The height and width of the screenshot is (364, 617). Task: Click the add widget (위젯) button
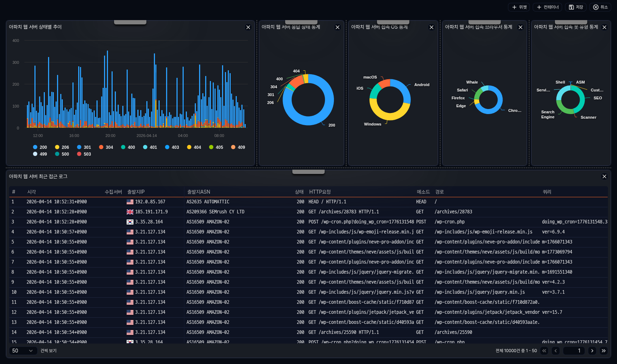tap(519, 7)
